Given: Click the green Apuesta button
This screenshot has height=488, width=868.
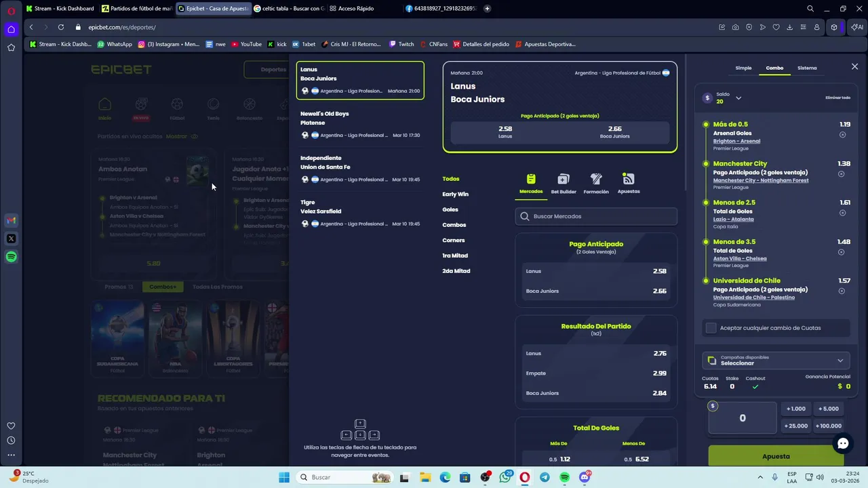Looking at the screenshot, I should coord(776,456).
